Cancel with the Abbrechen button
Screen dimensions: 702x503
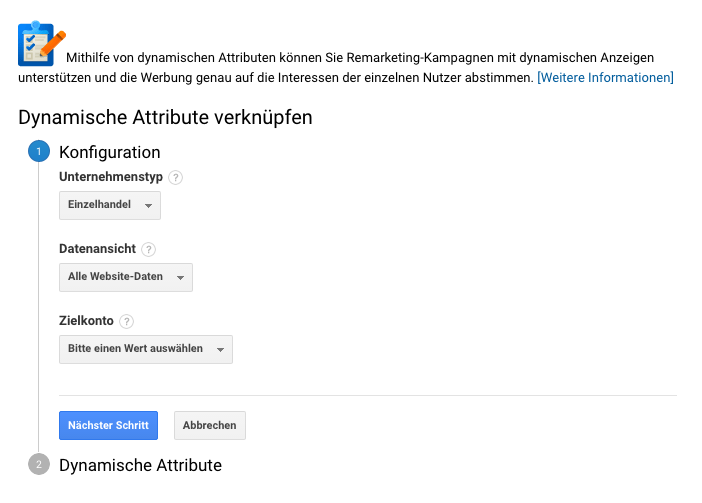[x=210, y=426]
